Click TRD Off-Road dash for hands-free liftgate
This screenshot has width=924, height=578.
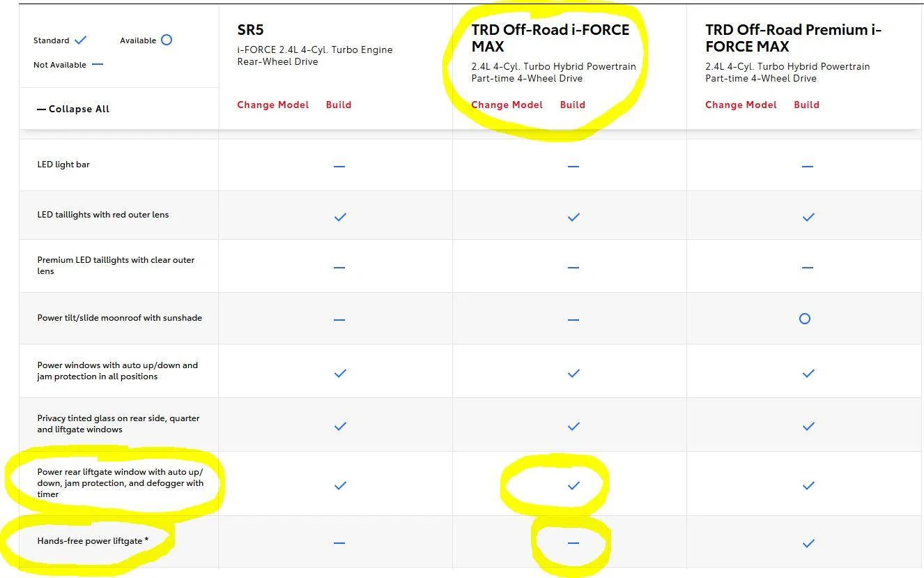tap(573, 542)
